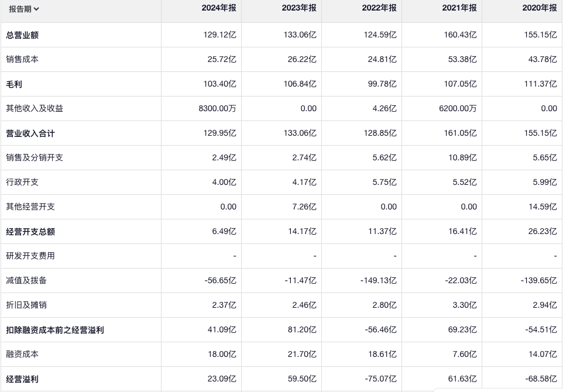Click the 减值及拨备 row label
Screen dimensions: 563x392
(26, 281)
